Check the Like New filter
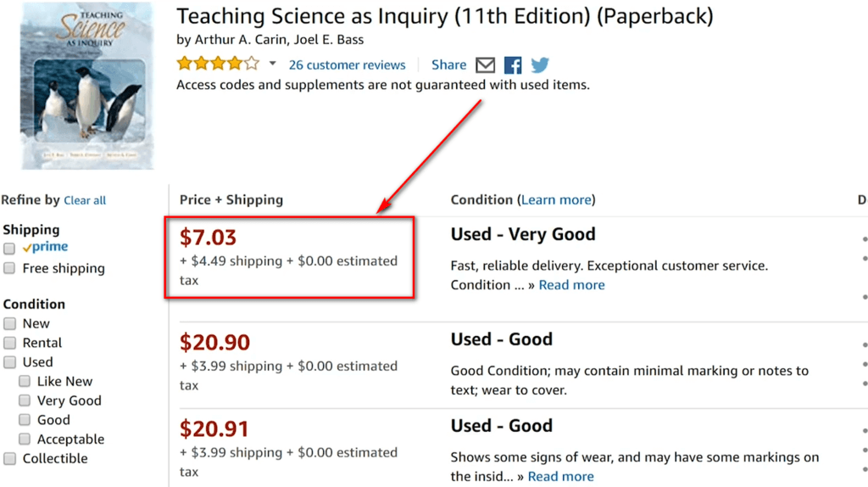Screen dimensions: 868x487 click(25, 381)
